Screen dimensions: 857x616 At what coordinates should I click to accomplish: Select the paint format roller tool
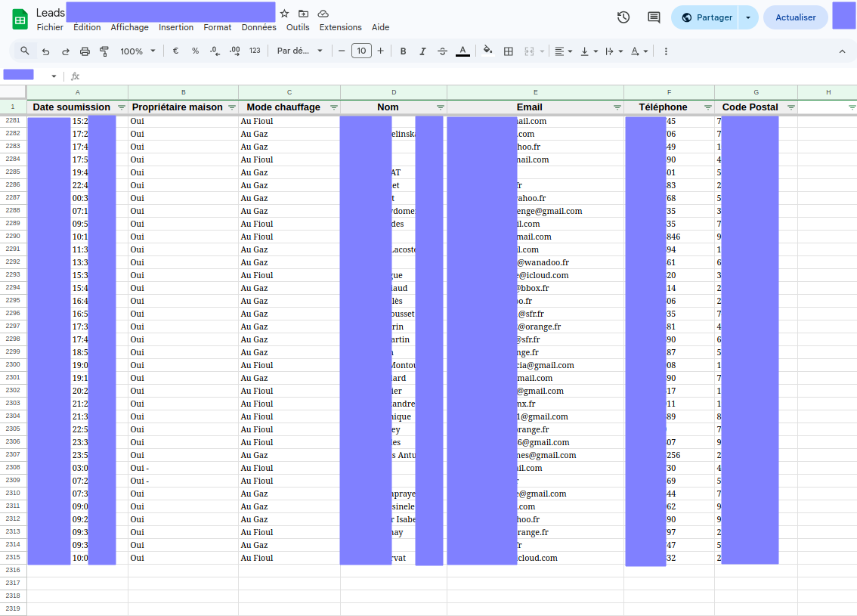click(x=104, y=51)
